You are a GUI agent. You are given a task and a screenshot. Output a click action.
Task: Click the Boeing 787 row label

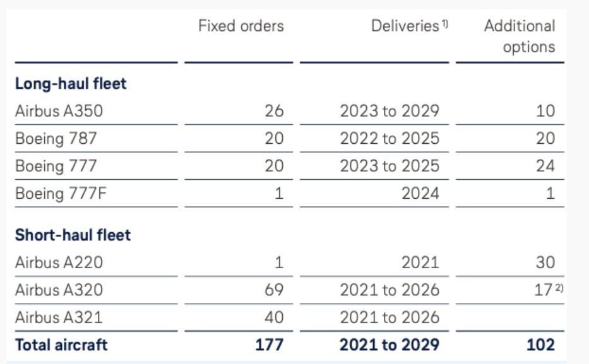(x=56, y=139)
